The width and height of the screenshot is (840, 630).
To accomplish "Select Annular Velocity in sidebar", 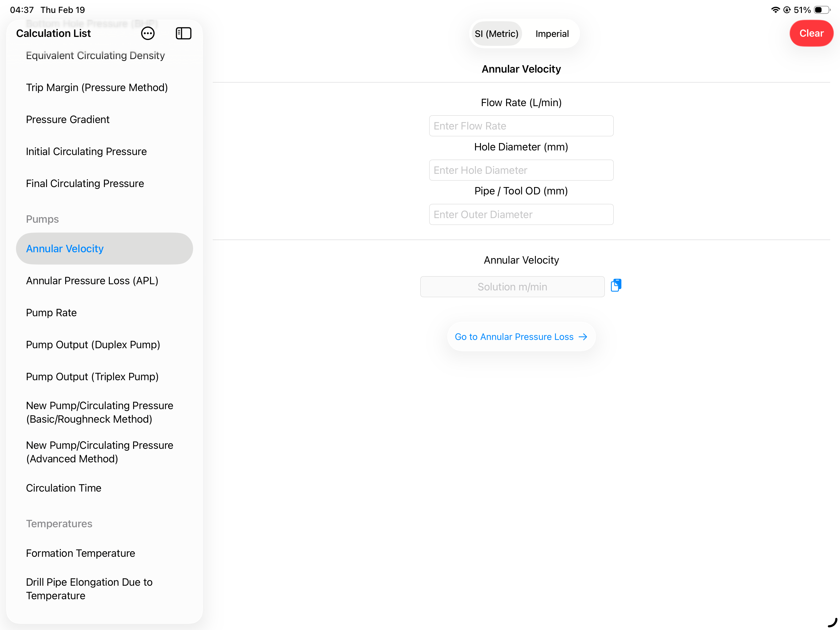I will [105, 249].
